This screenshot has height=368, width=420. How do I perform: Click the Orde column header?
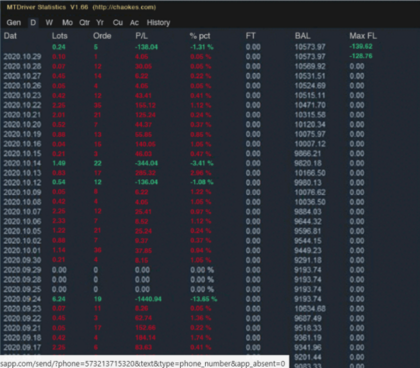click(x=102, y=36)
